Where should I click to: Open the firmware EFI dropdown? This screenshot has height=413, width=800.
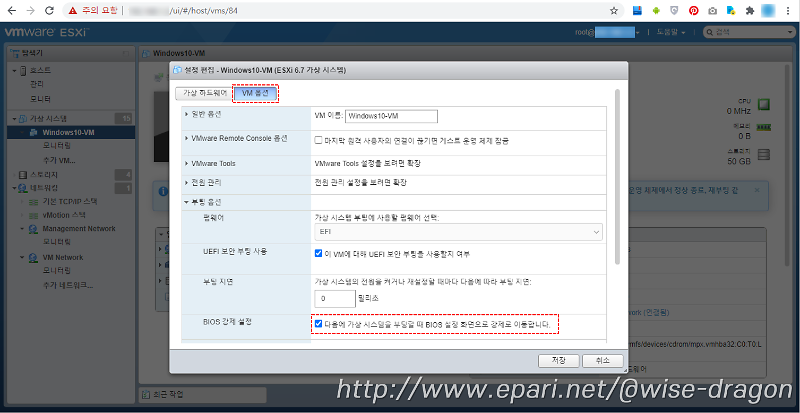coord(458,232)
